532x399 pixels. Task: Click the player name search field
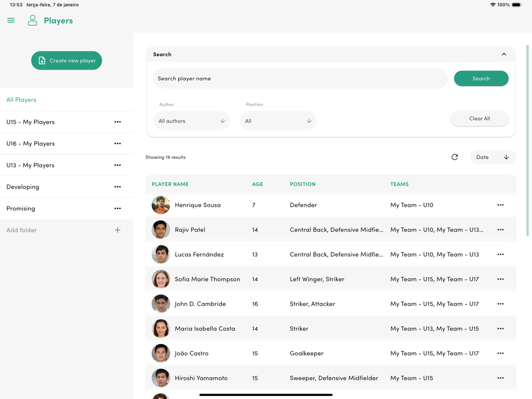click(300, 78)
